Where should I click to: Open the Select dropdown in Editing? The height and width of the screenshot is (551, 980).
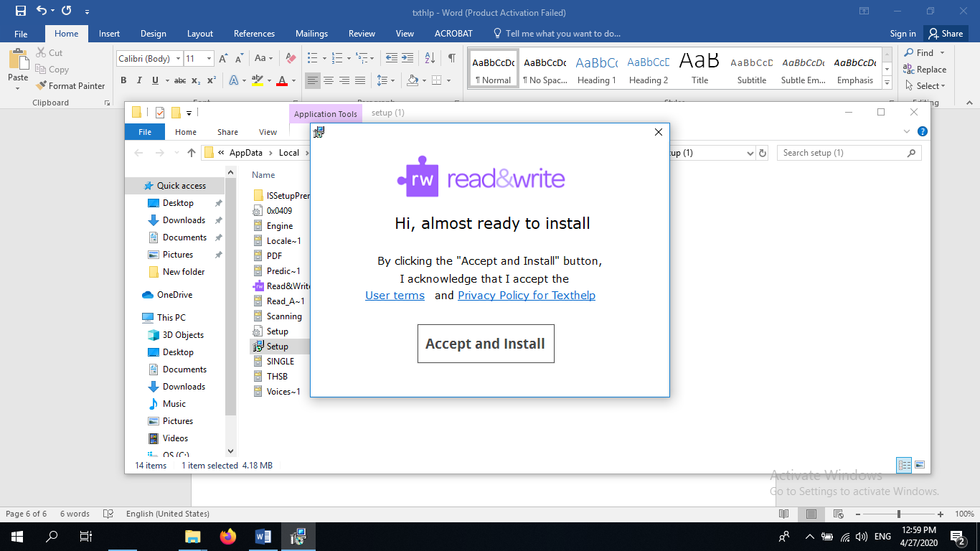pyautogui.click(x=925, y=85)
